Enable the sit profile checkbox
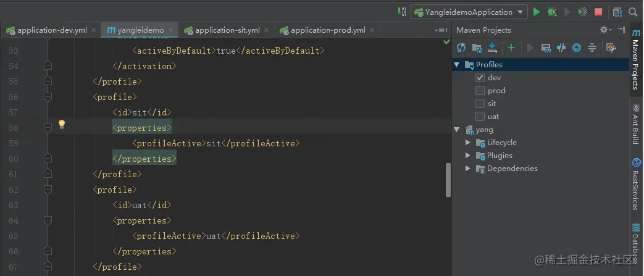This screenshot has height=276, width=644. pos(480,104)
